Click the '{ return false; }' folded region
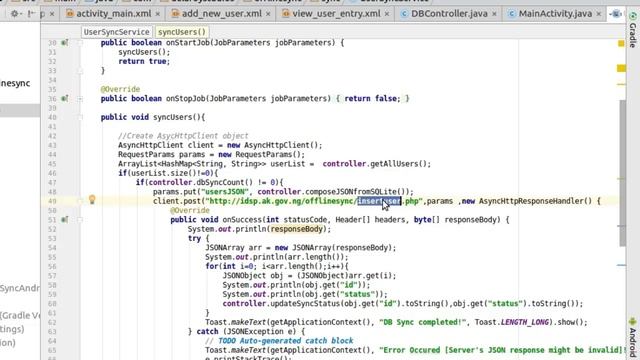640x360 pixels. click(x=373, y=98)
